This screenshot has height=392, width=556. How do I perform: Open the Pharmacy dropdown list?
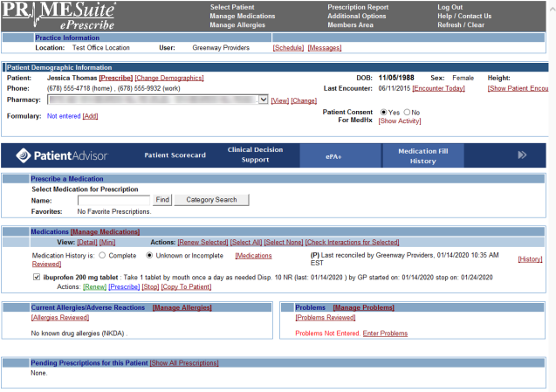(x=264, y=100)
